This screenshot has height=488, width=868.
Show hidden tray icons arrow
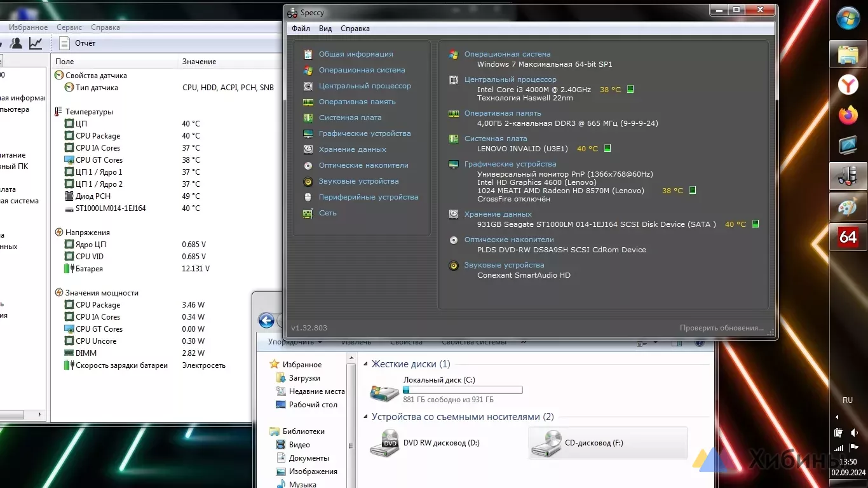(x=837, y=417)
